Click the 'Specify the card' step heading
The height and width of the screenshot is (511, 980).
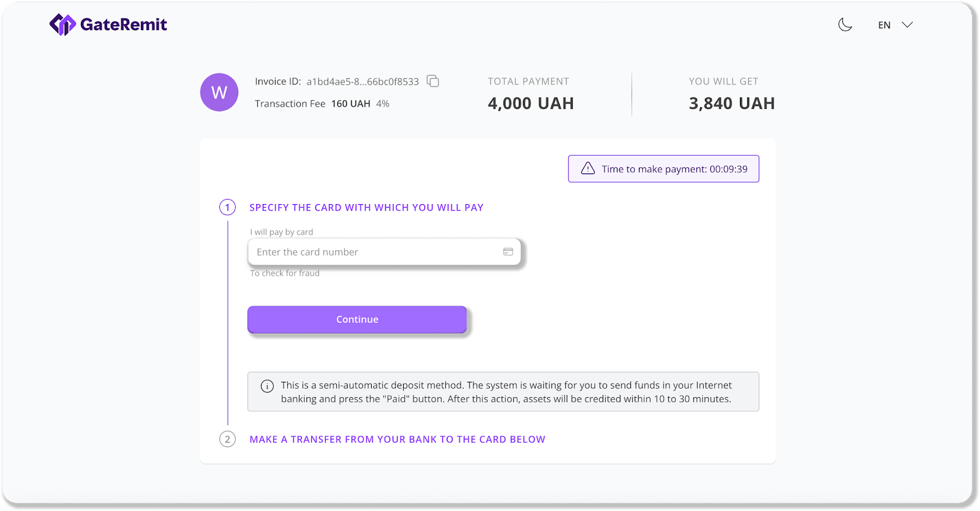[x=366, y=208]
